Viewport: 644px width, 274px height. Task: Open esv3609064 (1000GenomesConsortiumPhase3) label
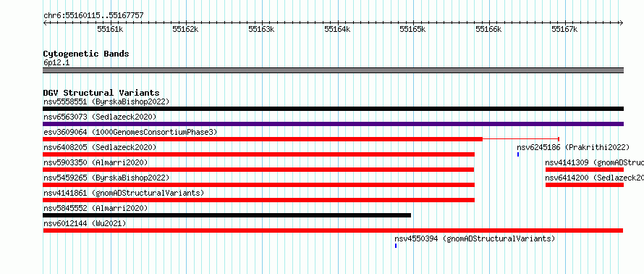point(130,132)
